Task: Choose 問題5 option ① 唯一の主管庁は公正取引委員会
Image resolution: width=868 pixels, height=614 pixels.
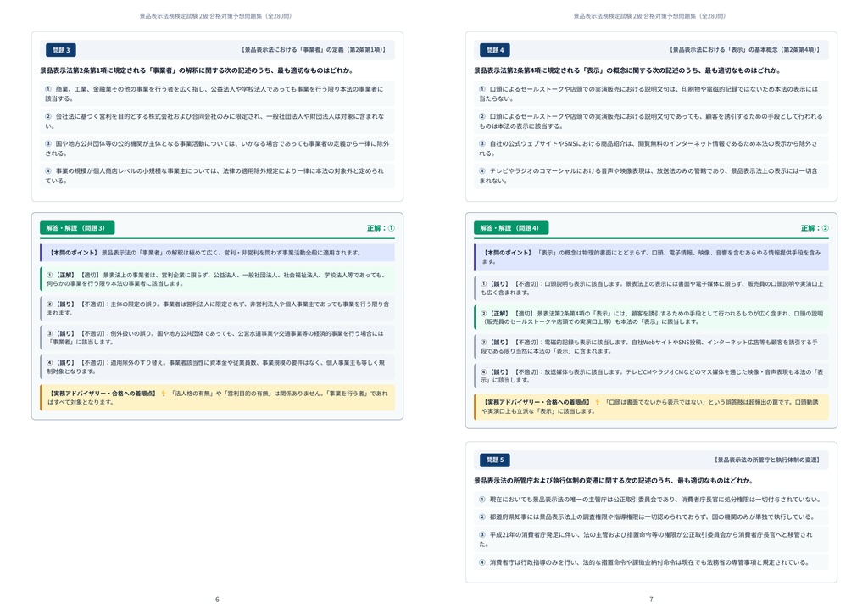Action: point(651,500)
